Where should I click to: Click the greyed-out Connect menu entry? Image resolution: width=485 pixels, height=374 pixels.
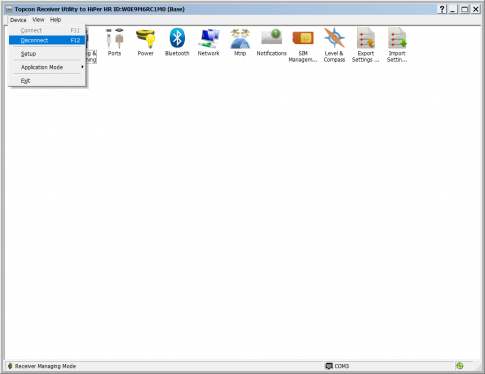pos(47,30)
